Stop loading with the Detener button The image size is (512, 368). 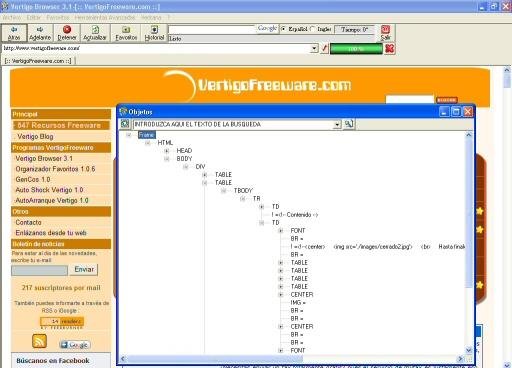pyautogui.click(x=67, y=33)
